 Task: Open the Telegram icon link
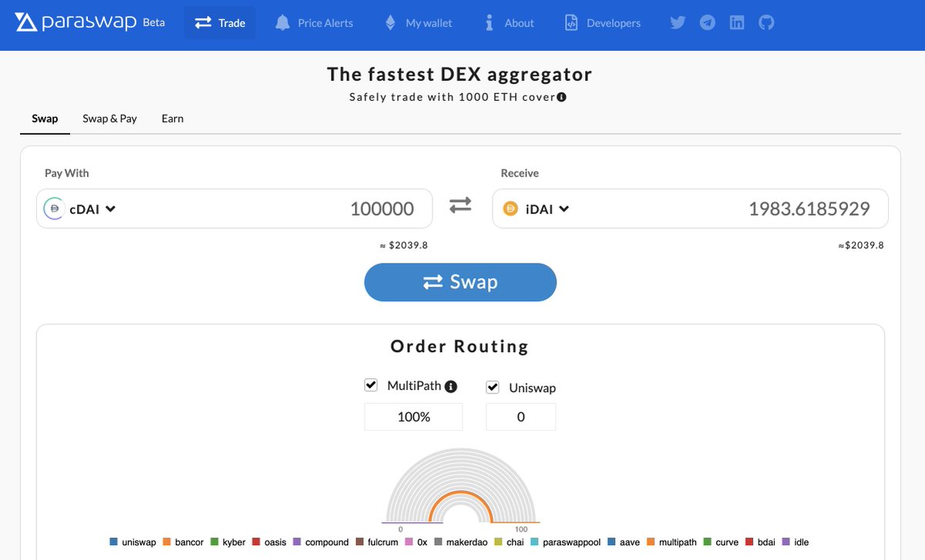point(708,22)
